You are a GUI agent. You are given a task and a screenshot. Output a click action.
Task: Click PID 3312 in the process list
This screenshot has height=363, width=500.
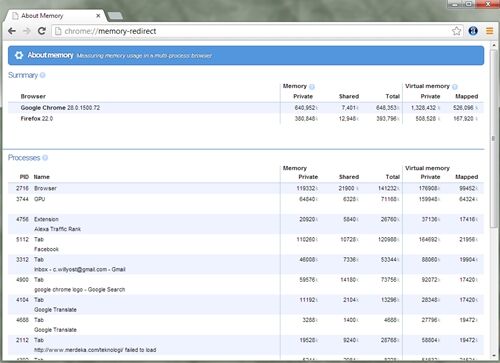pyautogui.click(x=22, y=259)
